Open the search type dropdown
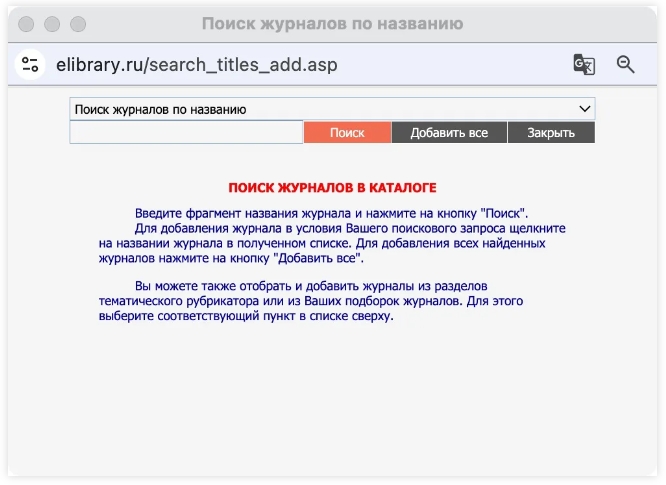Viewport: 666px width, 485px height. [x=332, y=109]
